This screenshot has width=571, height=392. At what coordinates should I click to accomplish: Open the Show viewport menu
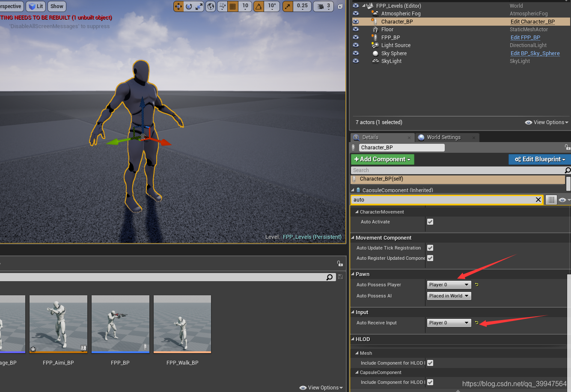(57, 6)
